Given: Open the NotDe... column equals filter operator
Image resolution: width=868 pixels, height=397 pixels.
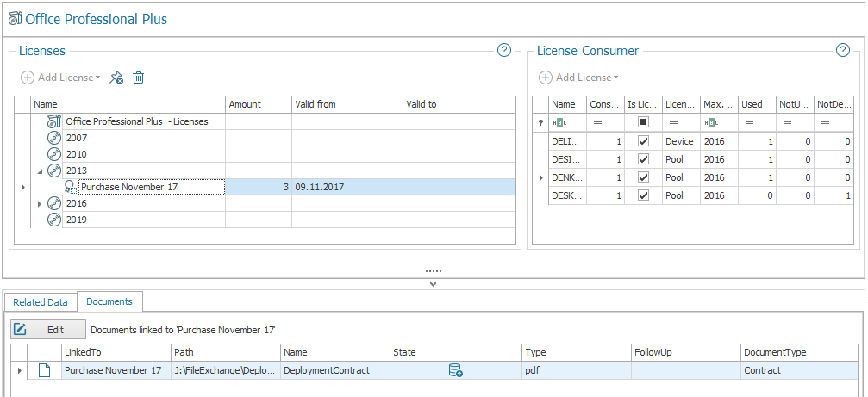Looking at the screenshot, I should [826, 123].
